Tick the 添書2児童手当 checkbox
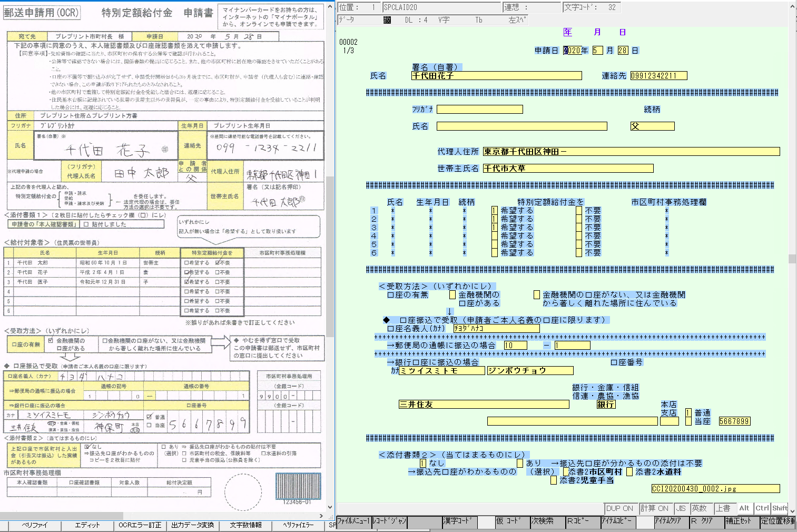This screenshot has width=797, height=532. (554, 480)
